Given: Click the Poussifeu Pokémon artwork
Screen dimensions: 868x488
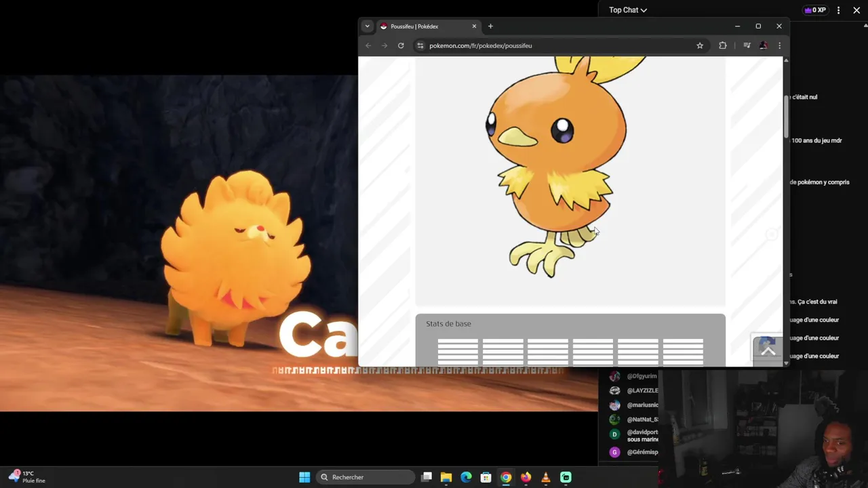Looking at the screenshot, I should [x=566, y=166].
